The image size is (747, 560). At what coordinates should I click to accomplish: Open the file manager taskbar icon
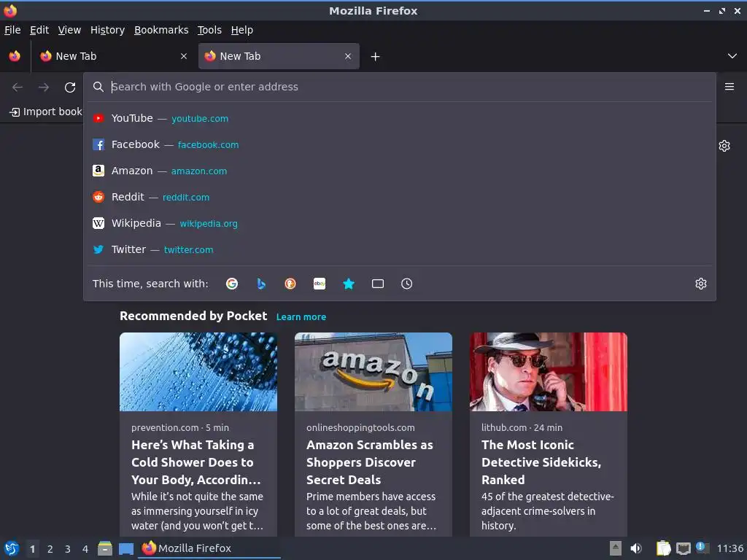pos(105,548)
